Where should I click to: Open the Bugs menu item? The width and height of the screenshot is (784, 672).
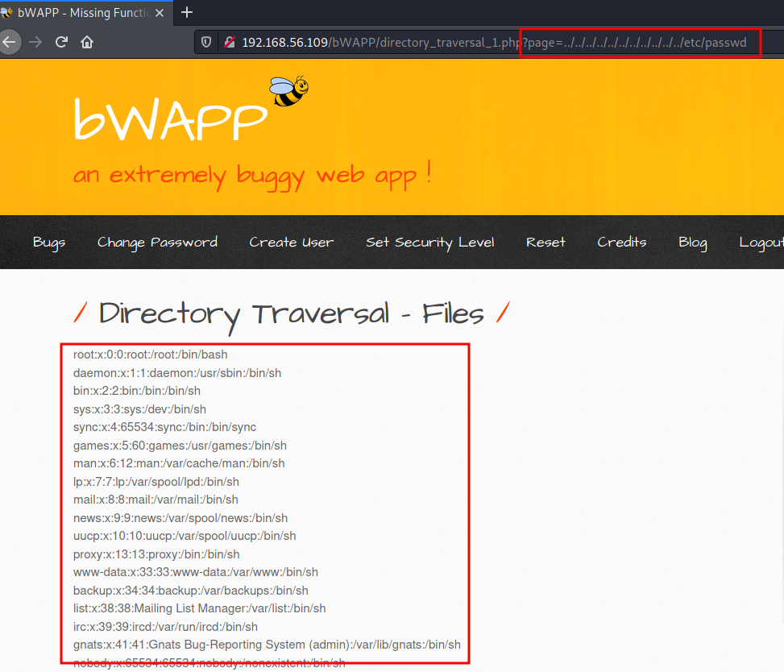click(49, 243)
